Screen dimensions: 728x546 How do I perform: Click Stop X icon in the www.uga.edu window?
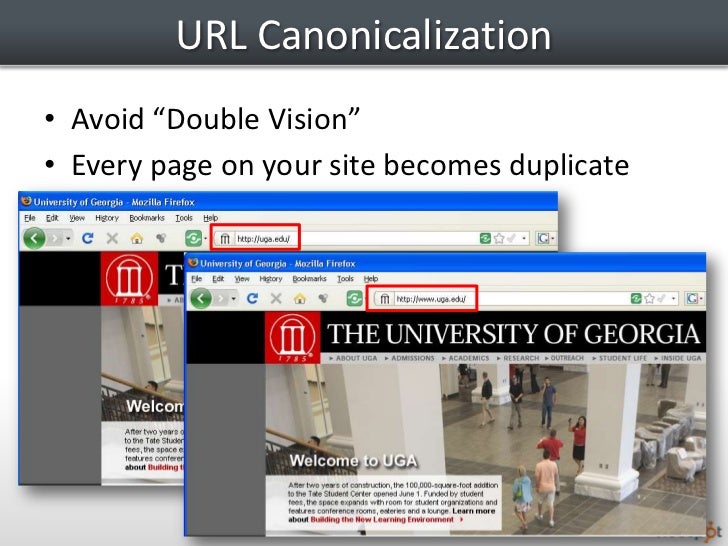[x=276, y=298]
